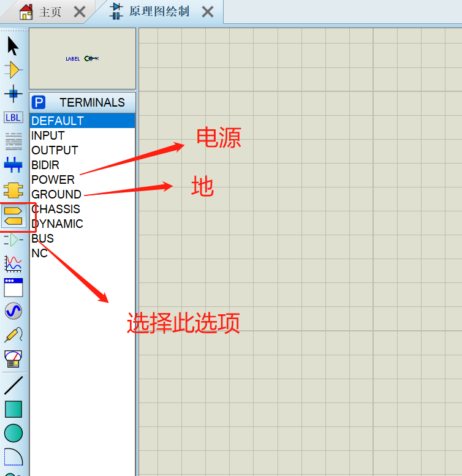Select the 2D box graphics tool
Image resolution: width=462 pixels, height=476 pixels.
[13, 409]
